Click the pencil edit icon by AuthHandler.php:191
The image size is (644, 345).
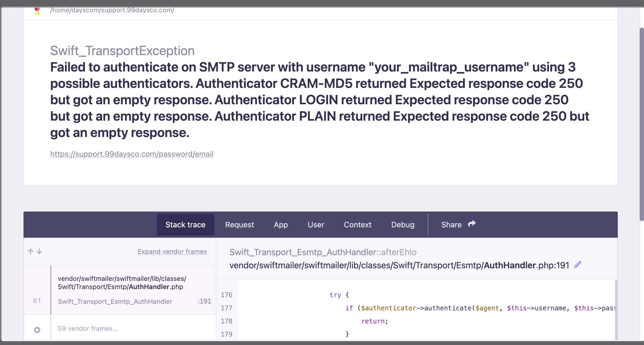pyautogui.click(x=578, y=265)
